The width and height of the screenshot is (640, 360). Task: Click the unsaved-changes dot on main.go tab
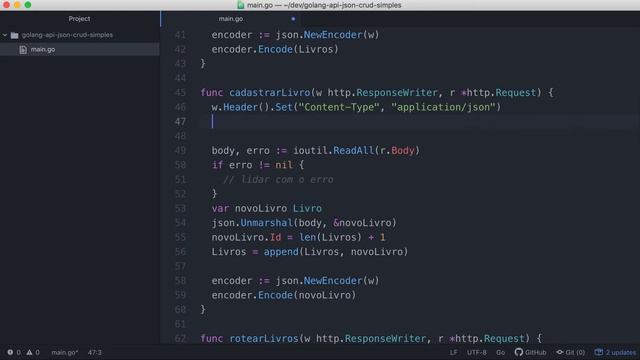pos(293,19)
